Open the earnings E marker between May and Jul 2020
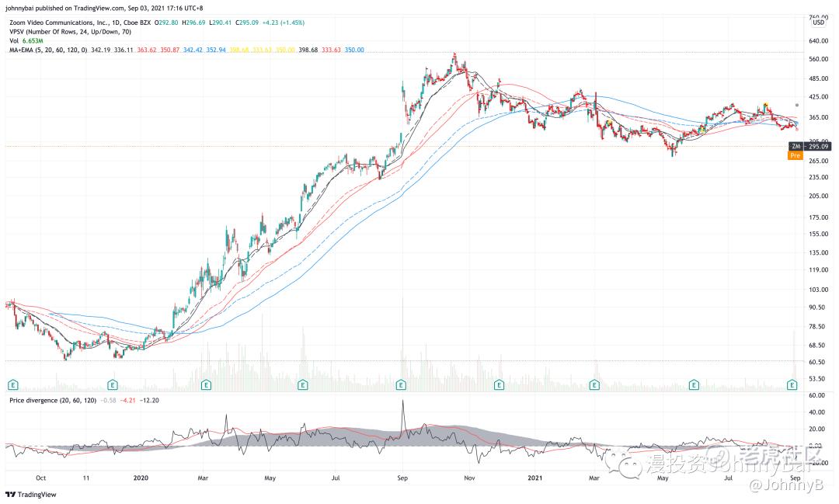 tap(303, 384)
